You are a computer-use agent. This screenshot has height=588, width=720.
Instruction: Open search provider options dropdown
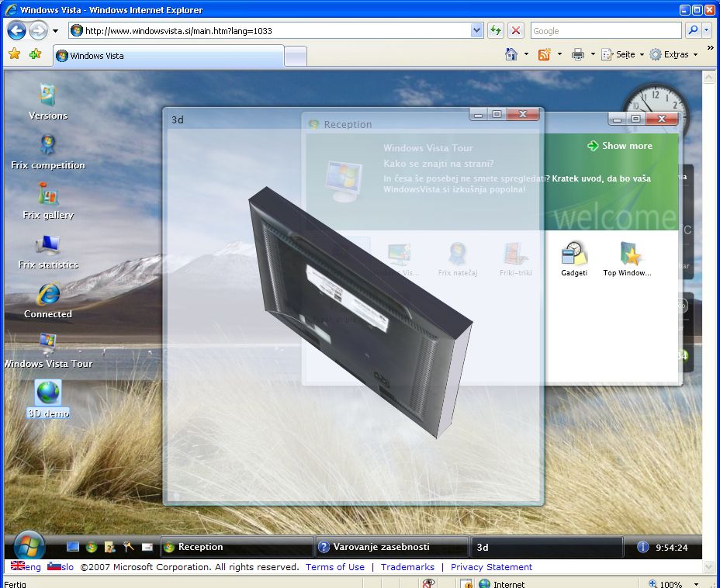706,31
